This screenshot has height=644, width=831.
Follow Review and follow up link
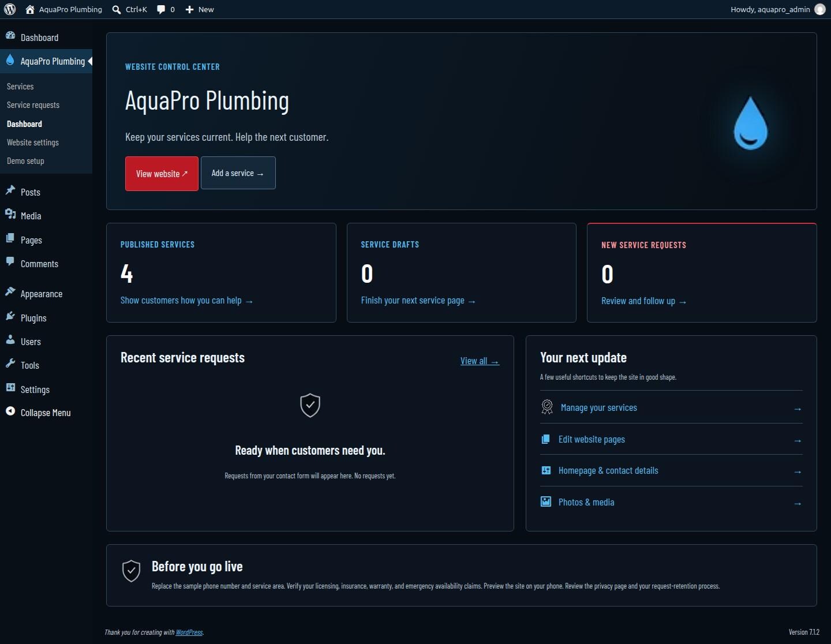point(644,301)
